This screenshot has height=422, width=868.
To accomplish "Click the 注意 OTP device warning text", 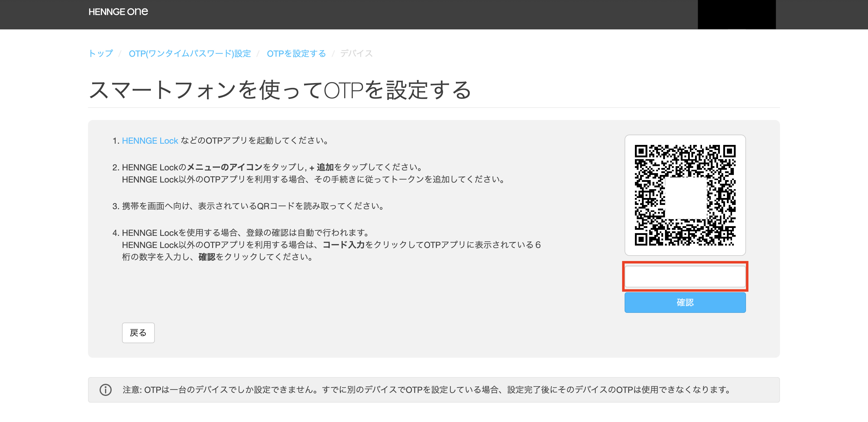I will 427,390.
